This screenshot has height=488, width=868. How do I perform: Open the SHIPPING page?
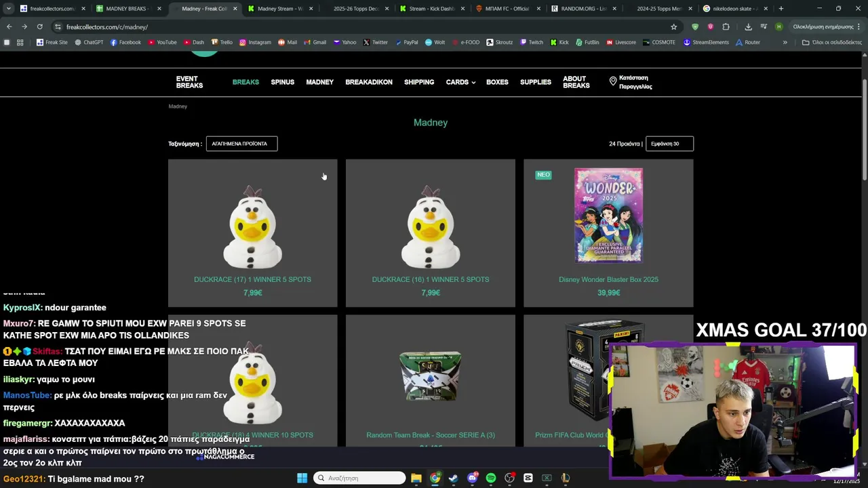[x=419, y=82]
